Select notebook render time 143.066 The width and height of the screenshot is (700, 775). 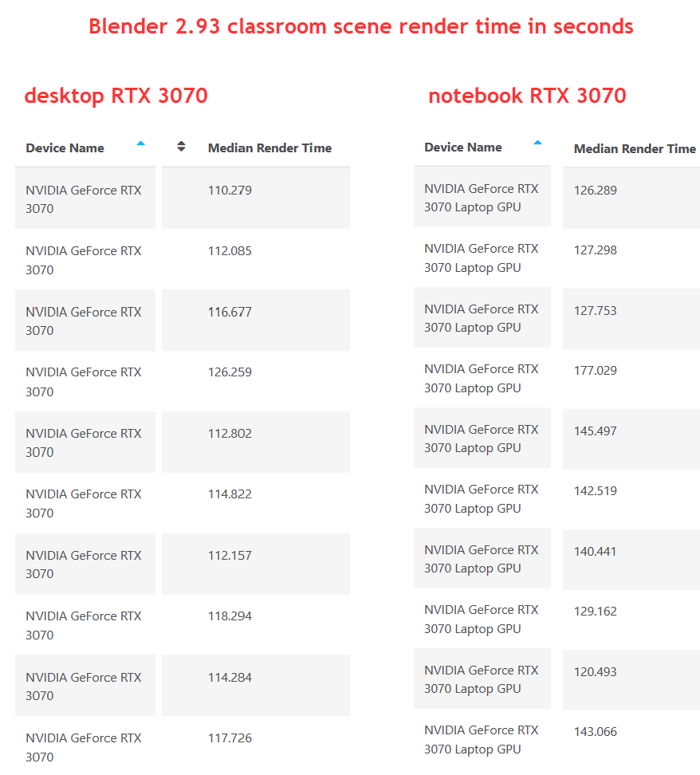pyautogui.click(x=596, y=732)
